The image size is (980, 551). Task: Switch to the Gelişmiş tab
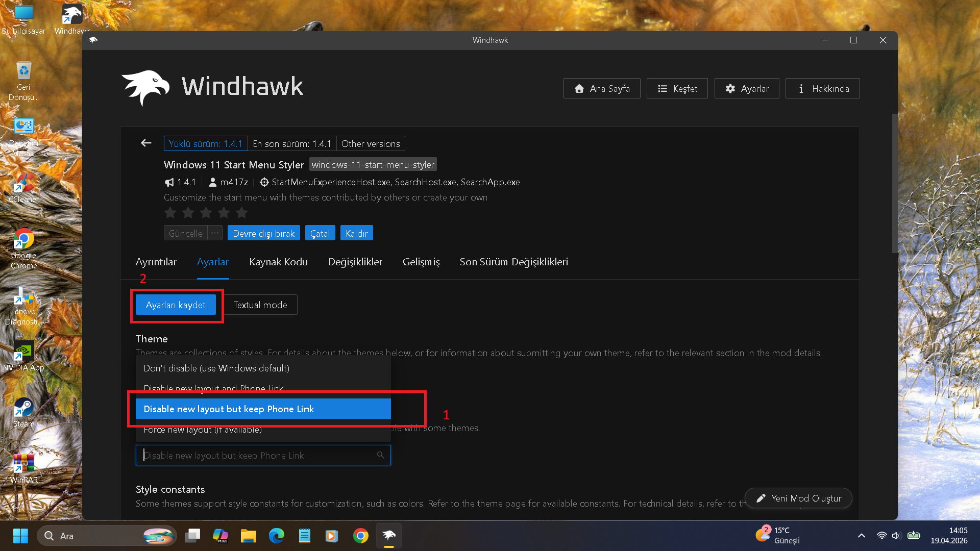(421, 262)
